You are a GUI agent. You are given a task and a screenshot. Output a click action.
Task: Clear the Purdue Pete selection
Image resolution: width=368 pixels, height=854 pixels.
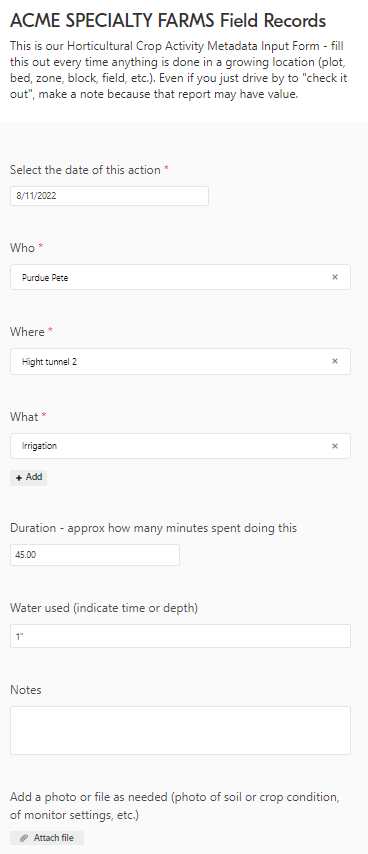tap(335, 277)
